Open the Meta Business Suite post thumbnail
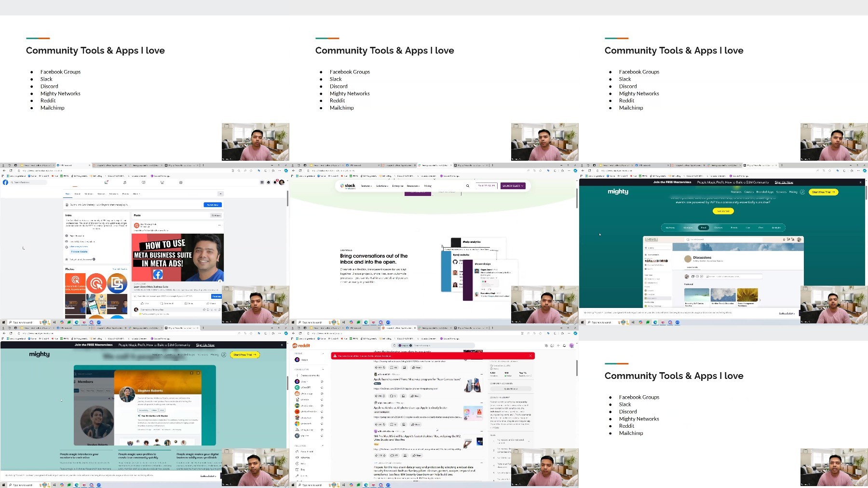The width and height of the screenshot is (868, 488). [x=177, y=257]
